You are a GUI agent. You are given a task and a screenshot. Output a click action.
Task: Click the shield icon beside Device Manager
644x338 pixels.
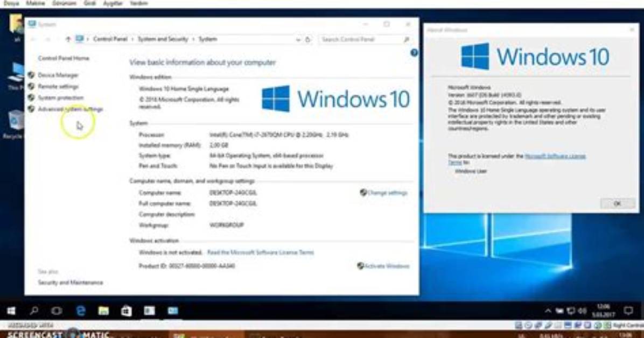(31, 75)
